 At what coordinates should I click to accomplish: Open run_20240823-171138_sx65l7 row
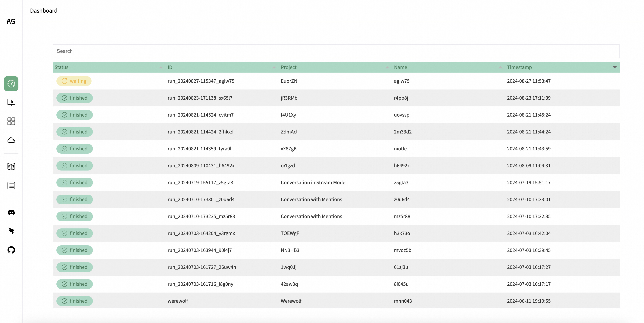[x=200, y=98]
